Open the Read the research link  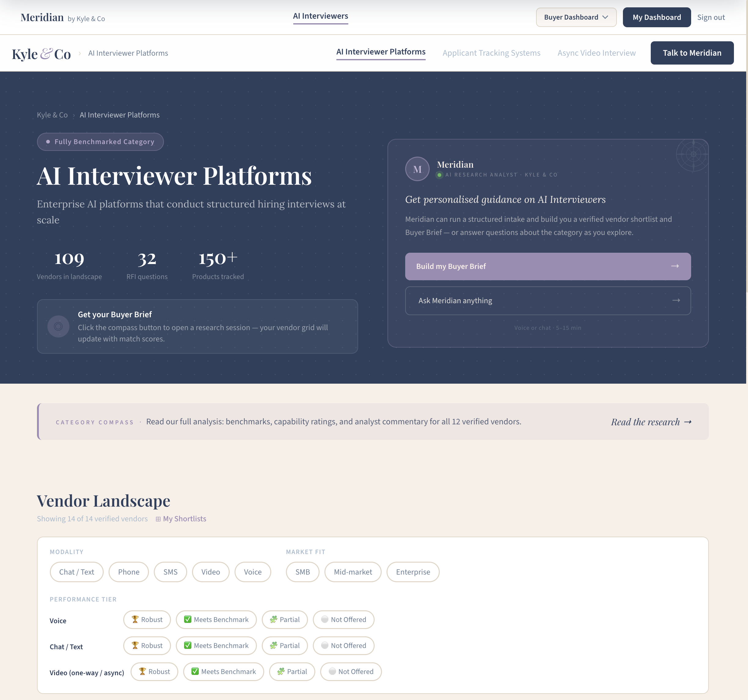click(651, 422)
